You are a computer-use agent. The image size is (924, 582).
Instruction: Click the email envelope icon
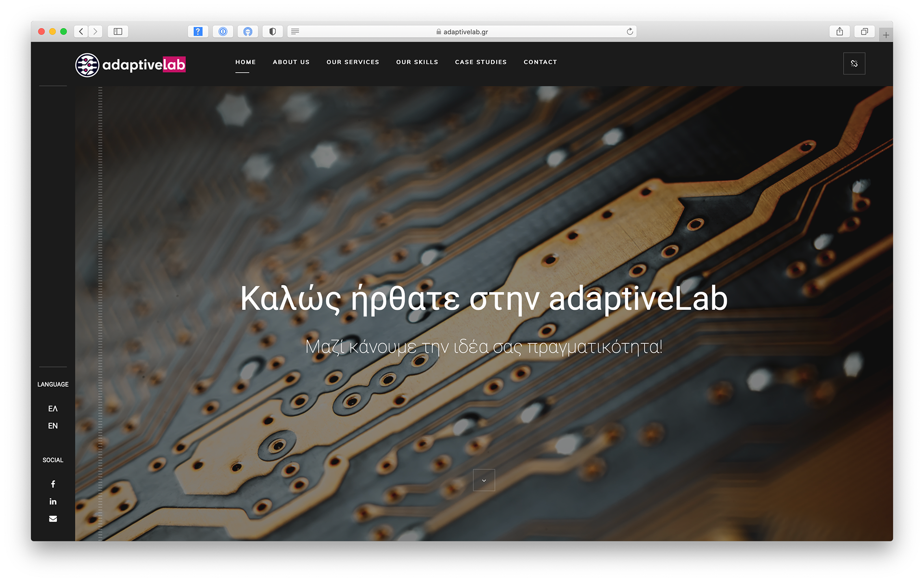(53, 519)
